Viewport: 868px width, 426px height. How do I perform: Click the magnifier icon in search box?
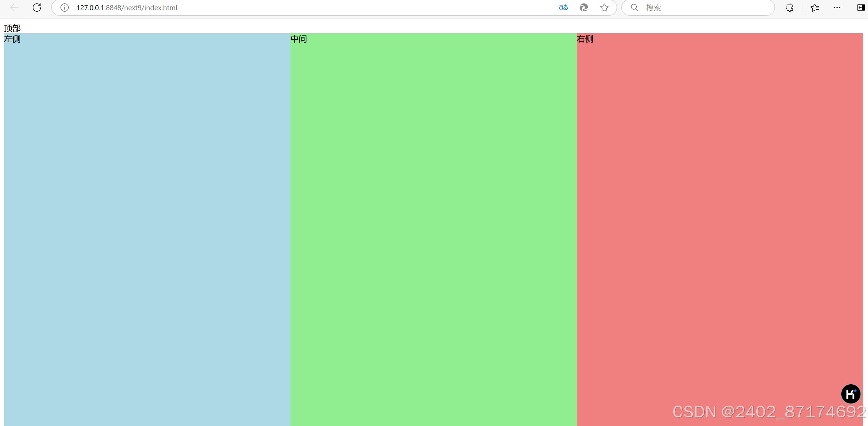(634, 8)
